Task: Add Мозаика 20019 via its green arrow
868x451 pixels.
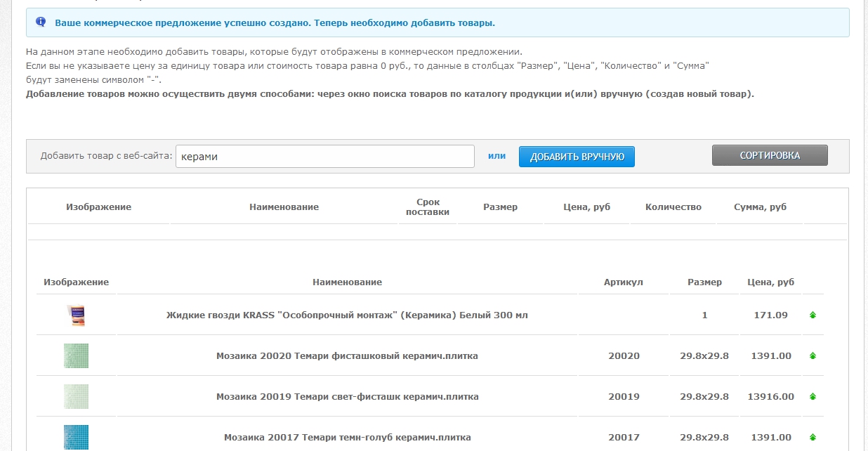Action: click(813, 397)
